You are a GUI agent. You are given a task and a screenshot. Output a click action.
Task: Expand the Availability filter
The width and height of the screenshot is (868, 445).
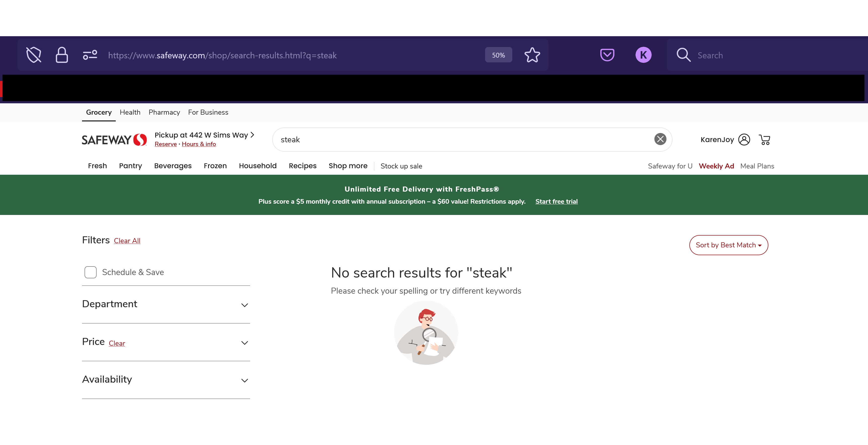[166, 380]
